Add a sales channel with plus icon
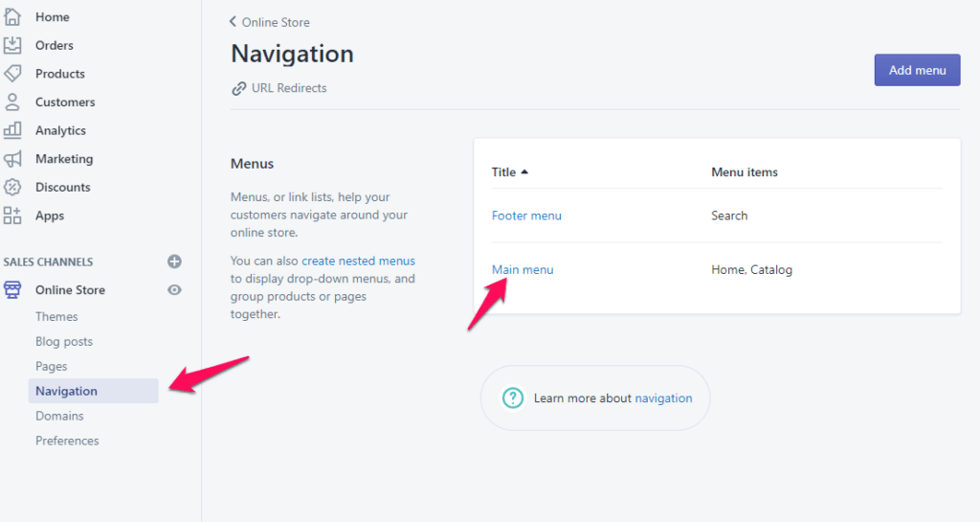The height and width of the screenshot is (522, 980). [174, 261]
